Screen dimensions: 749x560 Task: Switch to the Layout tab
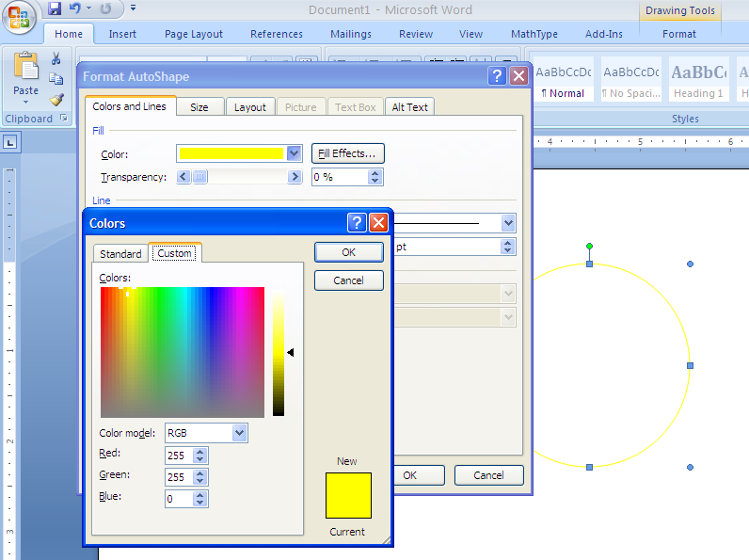250,107
